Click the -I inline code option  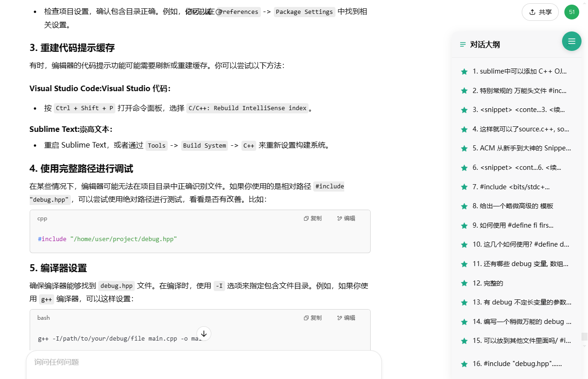tap(219, 286)
